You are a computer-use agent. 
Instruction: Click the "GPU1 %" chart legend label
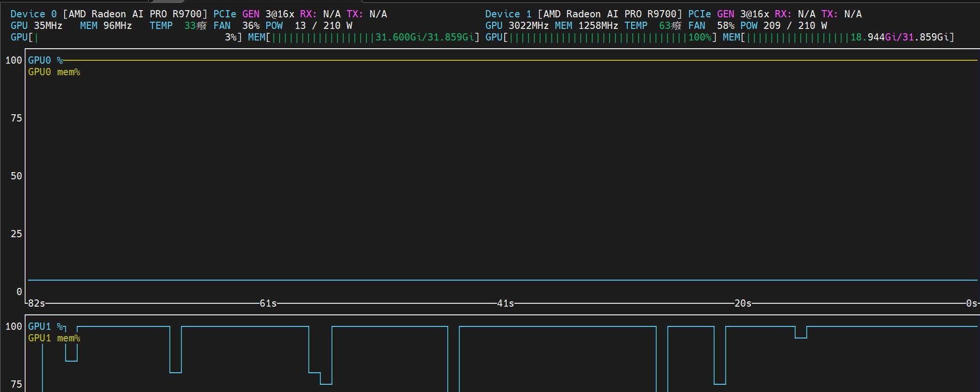[45, 326]
